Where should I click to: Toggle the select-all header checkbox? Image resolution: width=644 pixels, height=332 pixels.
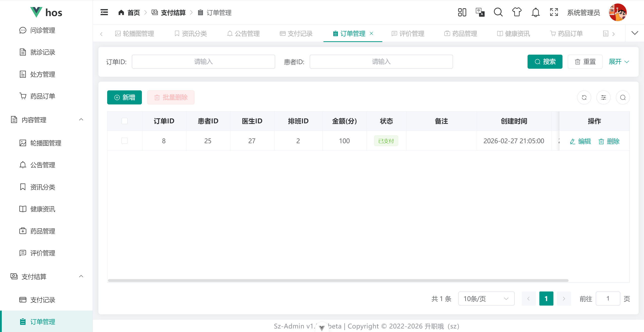[125, 121]
